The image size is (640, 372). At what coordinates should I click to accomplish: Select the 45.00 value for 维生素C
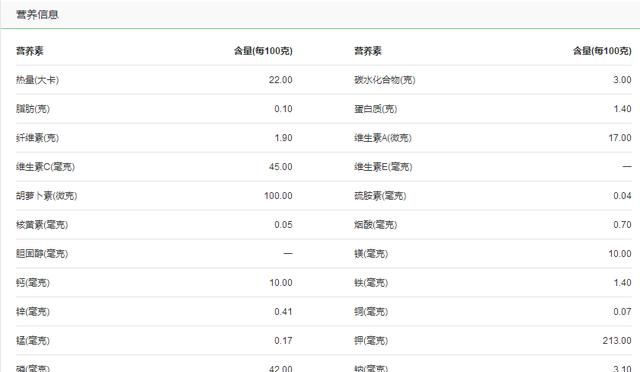[280, 167]
